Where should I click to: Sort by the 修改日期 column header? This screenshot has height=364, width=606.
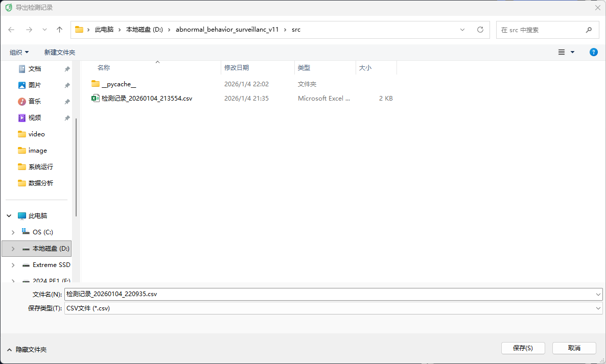(x=237, y=67)
